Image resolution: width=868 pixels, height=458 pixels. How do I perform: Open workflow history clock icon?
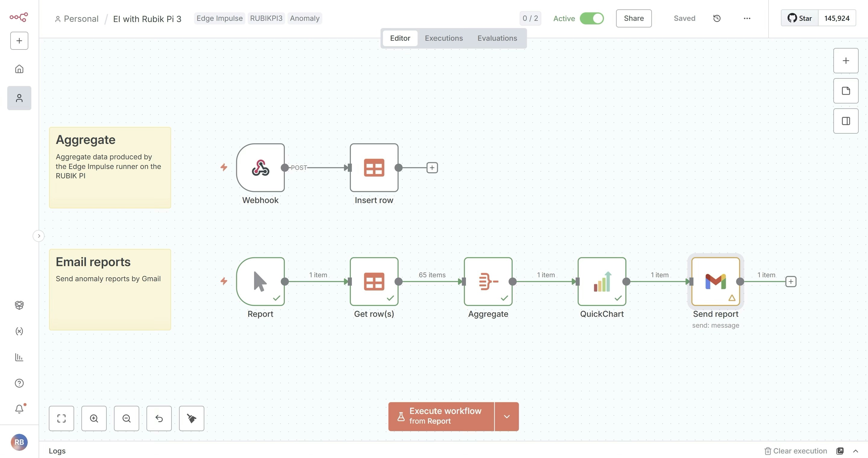717,18
